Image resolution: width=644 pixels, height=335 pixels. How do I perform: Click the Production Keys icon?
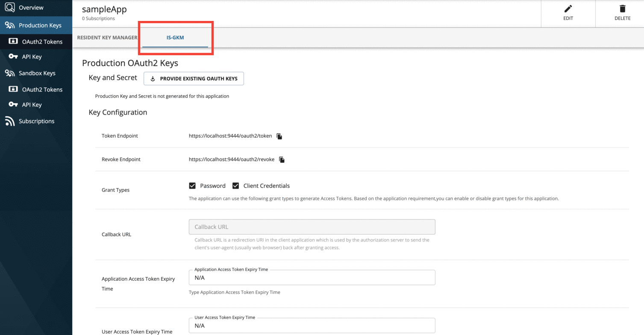[x=10, y=26]
